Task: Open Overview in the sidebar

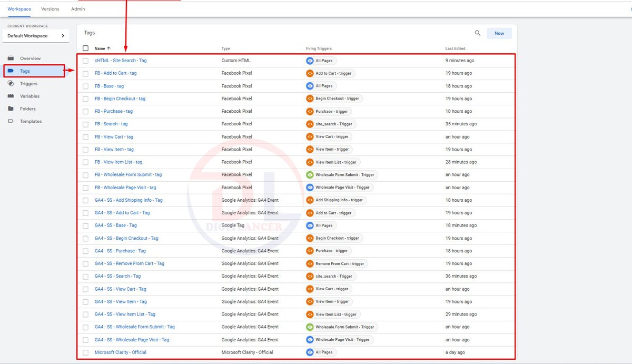Action: pos(31,58)
